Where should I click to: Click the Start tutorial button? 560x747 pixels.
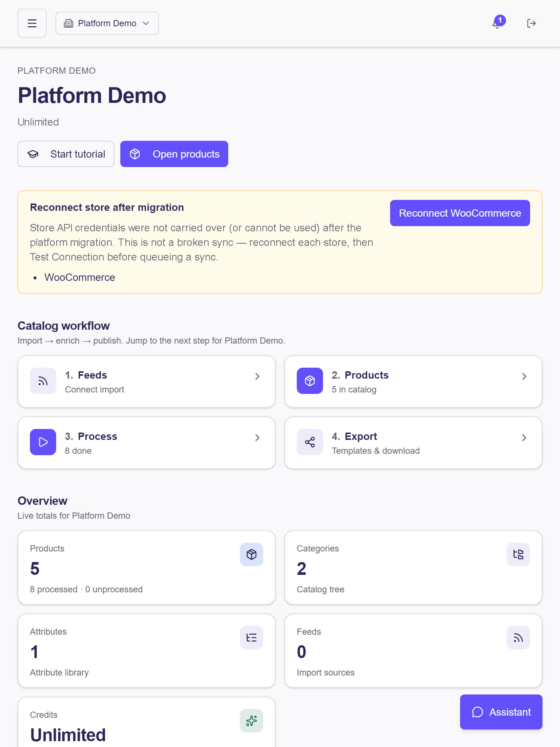pos(66,154)
